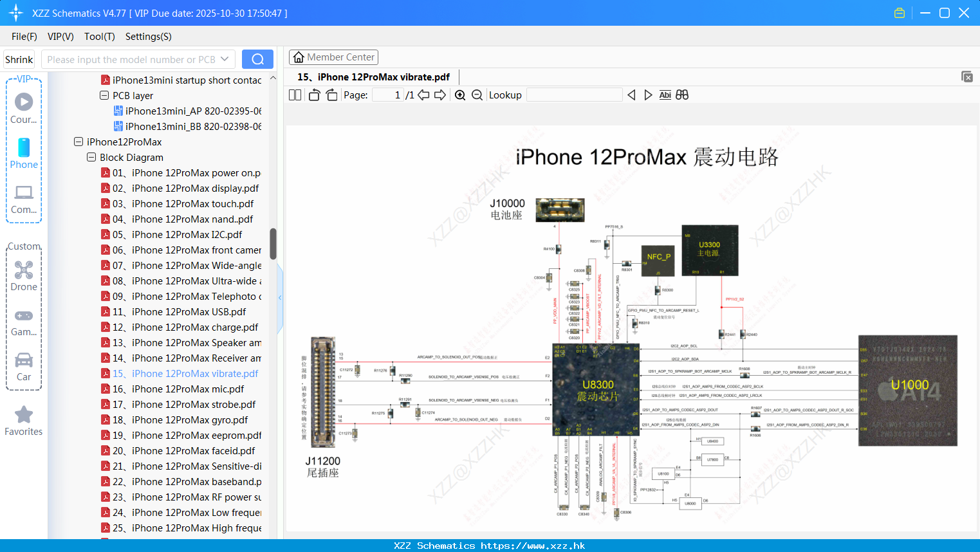Click the U1000 A14 processor image
The height and width of the screenshot is (552, 980).
pyautogui.click(x=908, y=391)
